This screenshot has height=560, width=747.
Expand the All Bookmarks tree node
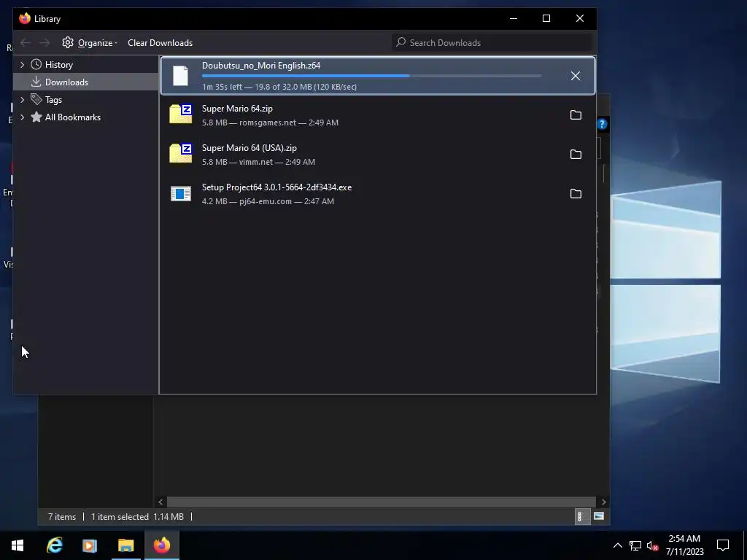tap(22, 117)
